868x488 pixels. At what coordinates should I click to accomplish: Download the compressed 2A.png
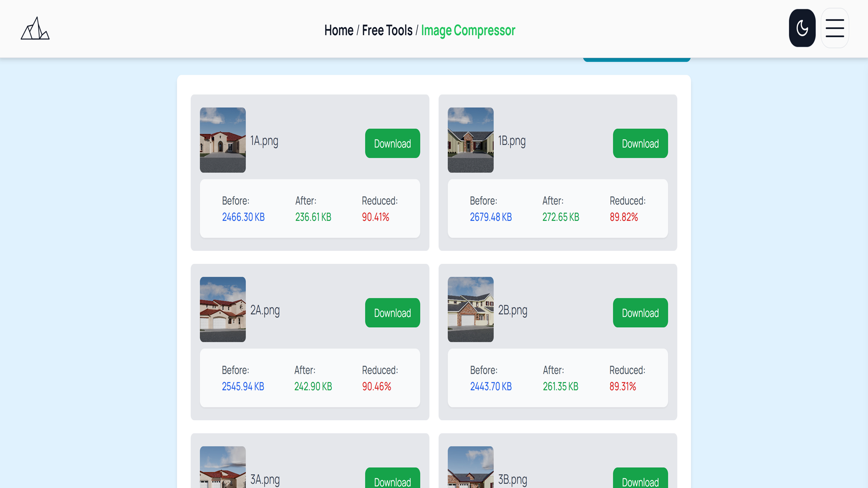392,313
